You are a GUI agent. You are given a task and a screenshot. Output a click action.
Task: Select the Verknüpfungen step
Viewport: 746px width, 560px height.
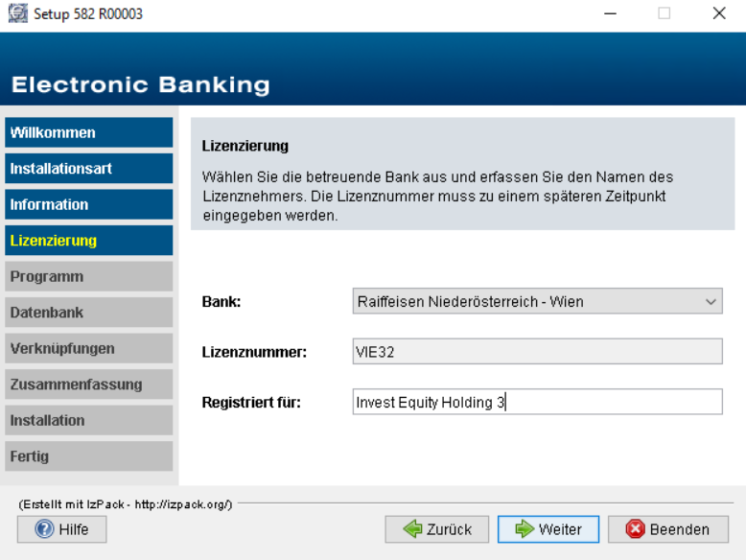coord(89,348)
